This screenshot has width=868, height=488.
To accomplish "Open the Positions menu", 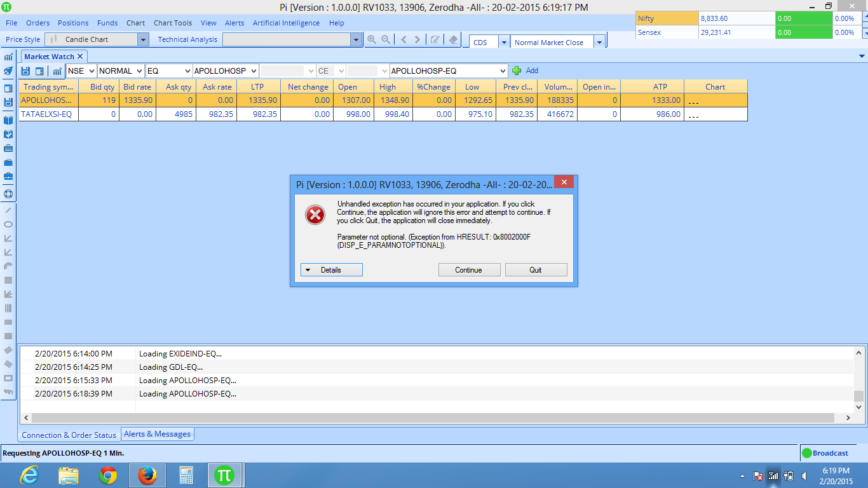I will [74, 23].
